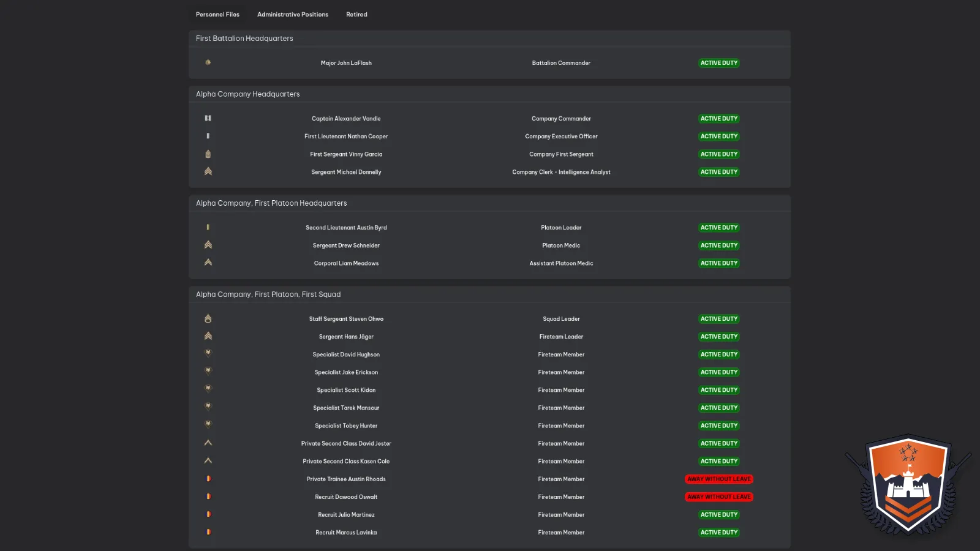This screenshot has height=551, width=980.
Task: Click the Recruit rank icon beside Marcus Lavinka
Action: click(x=208, y=532)
